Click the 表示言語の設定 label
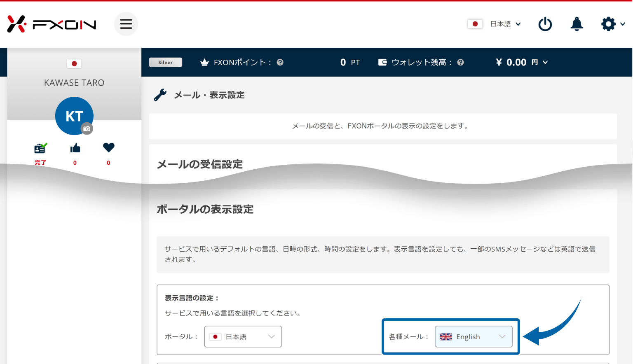 [x=192, y=298]
